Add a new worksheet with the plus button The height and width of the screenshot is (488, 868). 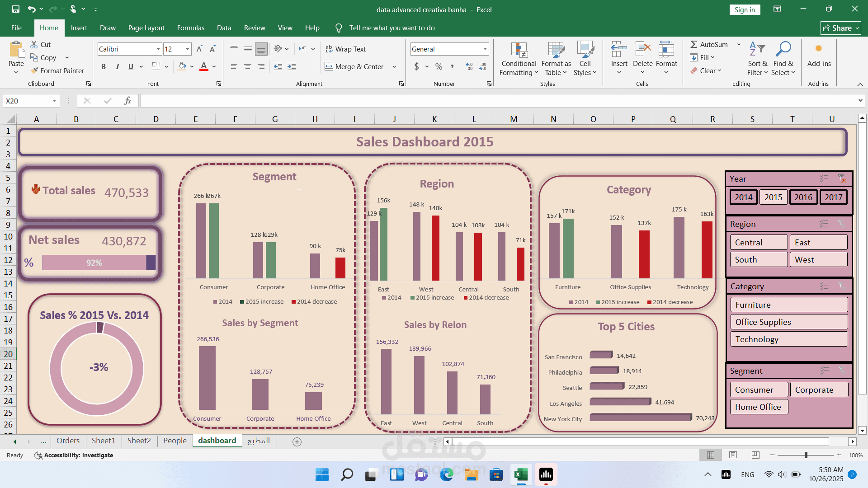click(297, 441)
